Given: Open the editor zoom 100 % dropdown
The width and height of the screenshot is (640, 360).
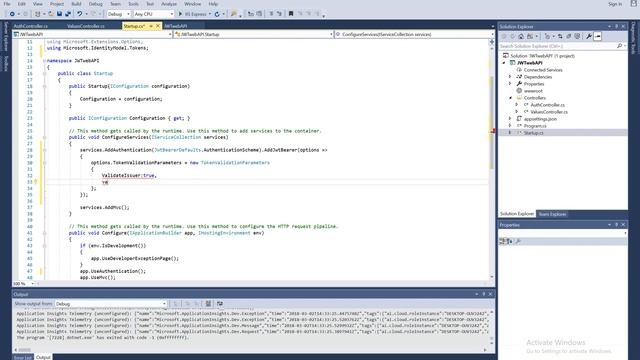Looking at the screenshot, I should pos(24,283).
